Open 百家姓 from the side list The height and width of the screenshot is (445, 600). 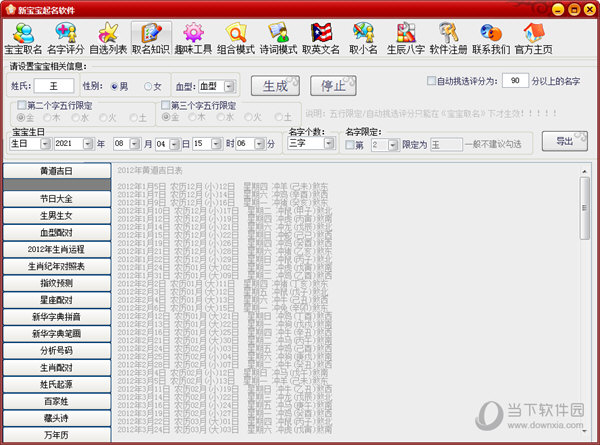[x=57, y=401]
